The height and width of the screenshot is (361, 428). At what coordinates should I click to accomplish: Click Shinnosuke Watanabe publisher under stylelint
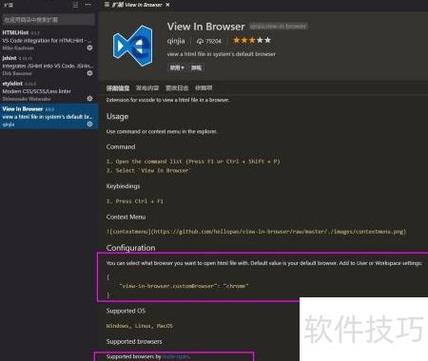pos(26,99)
